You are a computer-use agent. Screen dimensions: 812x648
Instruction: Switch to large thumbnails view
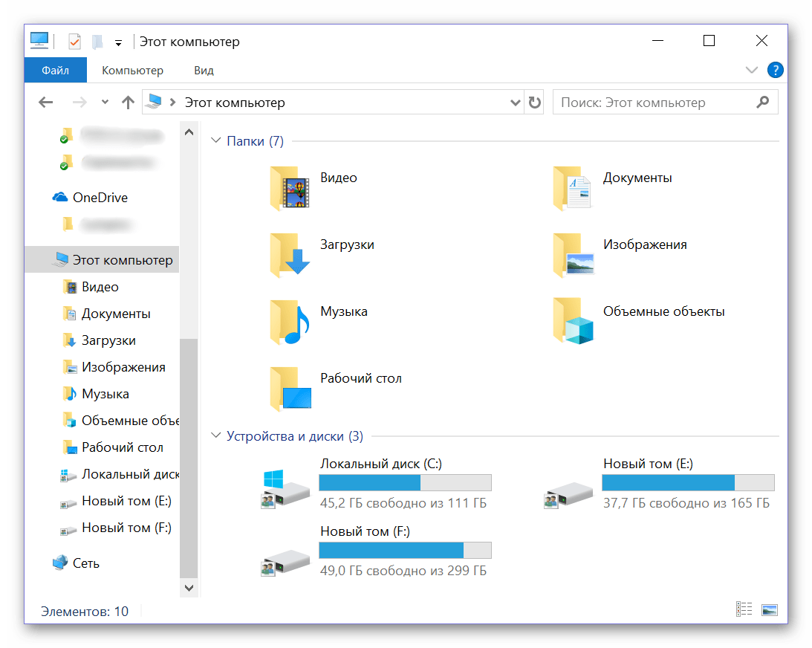[x=769, y=610]
